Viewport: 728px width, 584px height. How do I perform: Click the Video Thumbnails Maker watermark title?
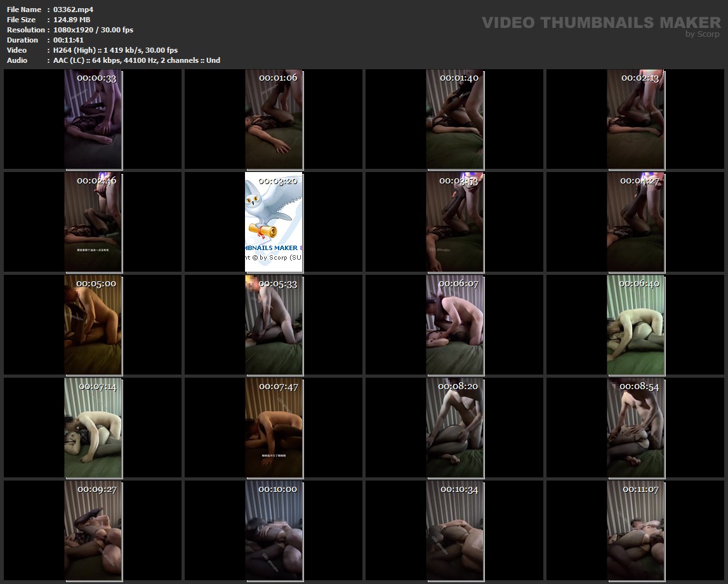(x=600, y=23)
